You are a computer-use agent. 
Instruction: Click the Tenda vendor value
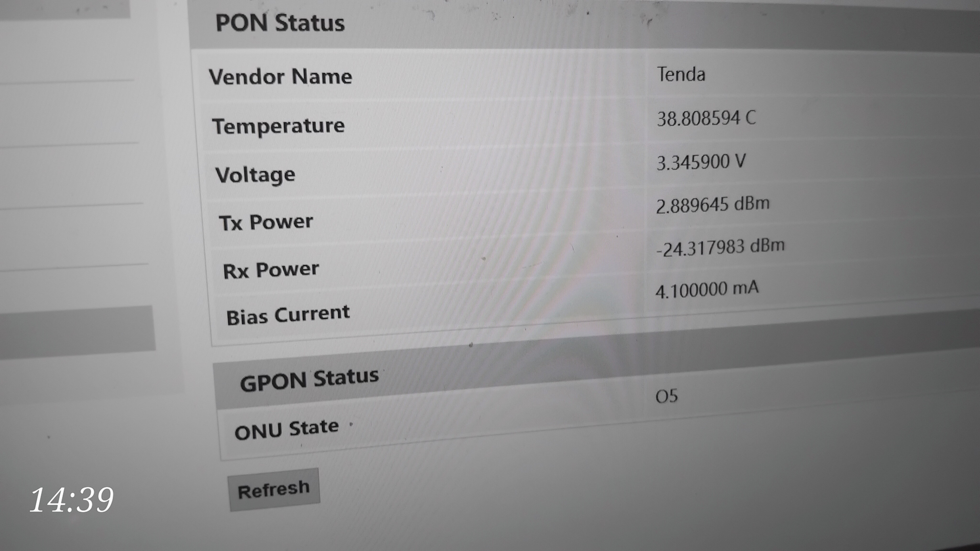point(681,74)
